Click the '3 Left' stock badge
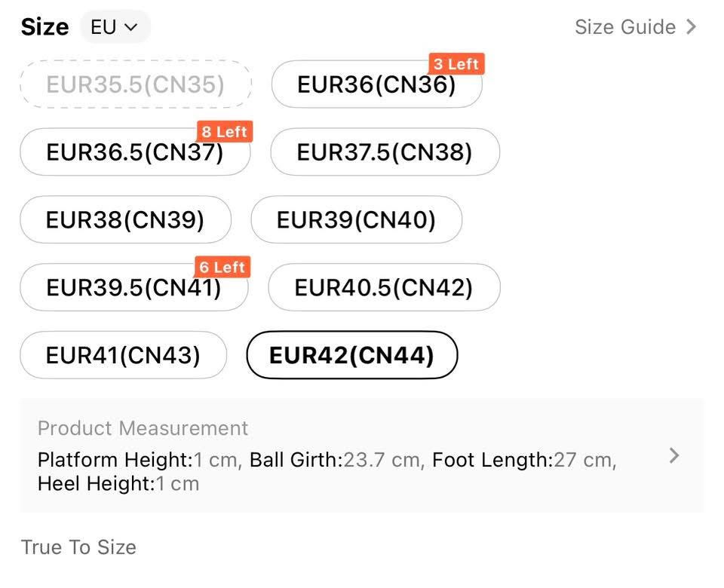 (x=456, y=64)
